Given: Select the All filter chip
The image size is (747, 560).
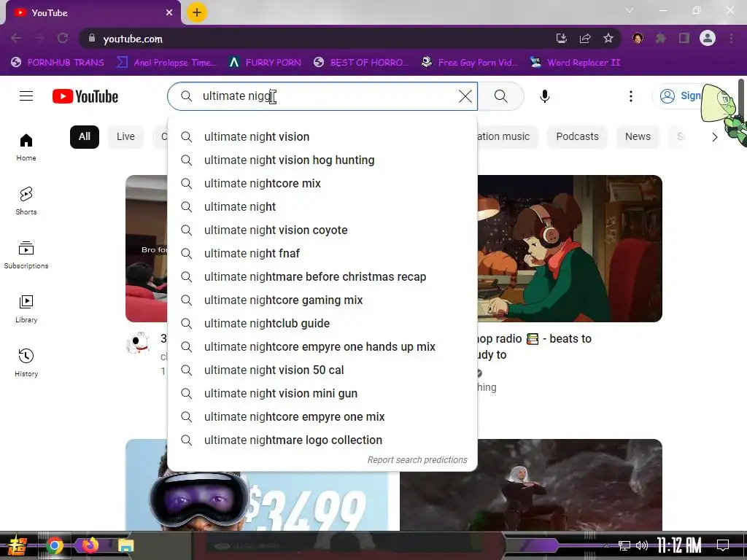Looking at the screenshot, I should [x=85, y=136].
